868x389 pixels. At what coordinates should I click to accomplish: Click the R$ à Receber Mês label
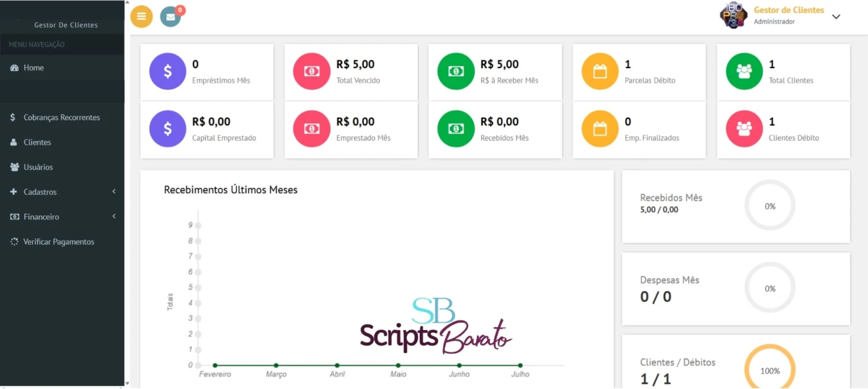pos(510,81)
